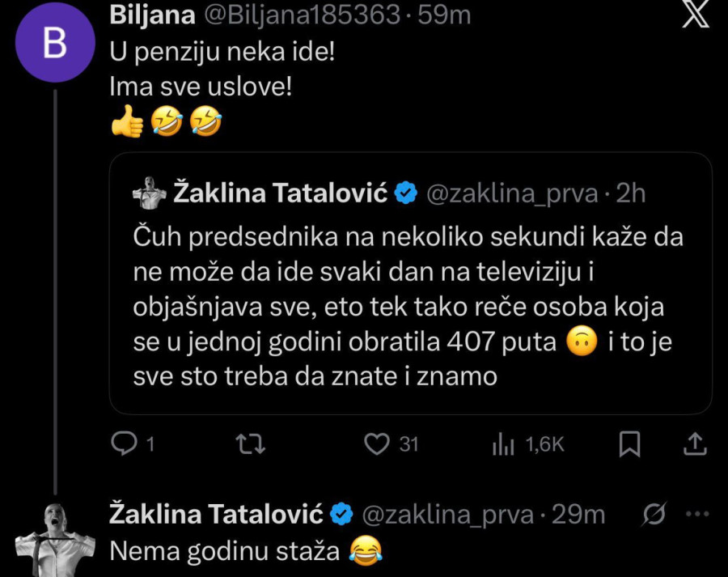Open Žaklina's reply profile picture
The width and height of the screenshot is (728, 577).
click(x=53, y=538)
